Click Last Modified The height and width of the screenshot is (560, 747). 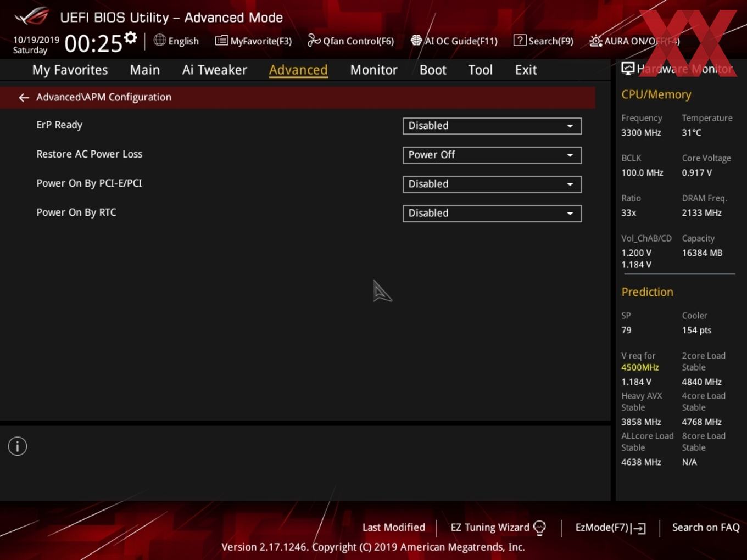[x=394, y=528]
